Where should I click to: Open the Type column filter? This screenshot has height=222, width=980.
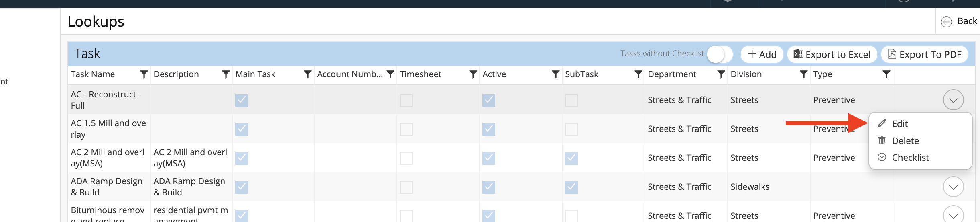[886, 74]
